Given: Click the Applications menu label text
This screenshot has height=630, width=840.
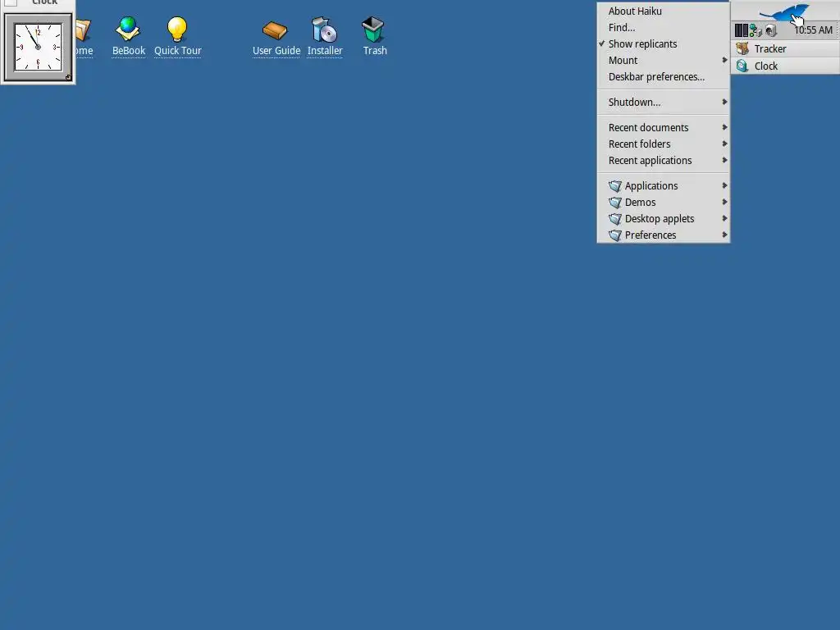Looking at the screenshot, I should pyautogui.click(x=651, y=186).
